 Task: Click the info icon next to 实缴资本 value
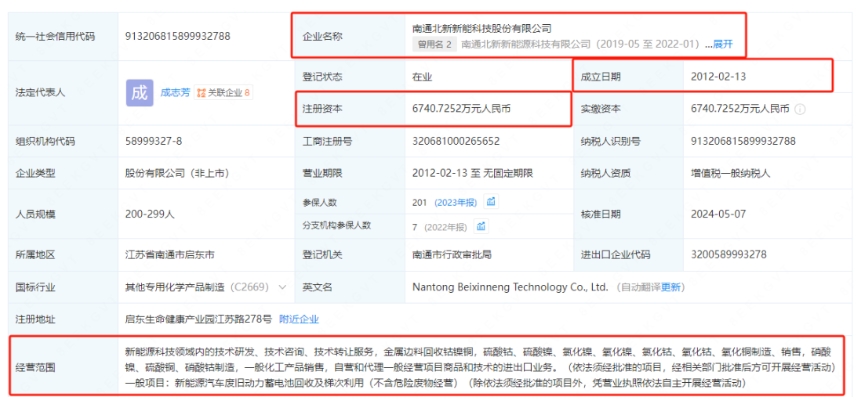800,109
